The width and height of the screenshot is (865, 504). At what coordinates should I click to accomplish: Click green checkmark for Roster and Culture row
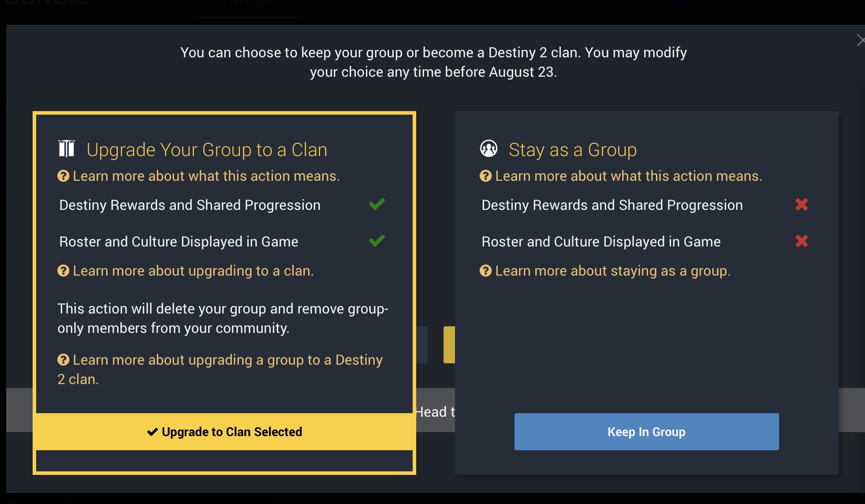tap(377, 241)
